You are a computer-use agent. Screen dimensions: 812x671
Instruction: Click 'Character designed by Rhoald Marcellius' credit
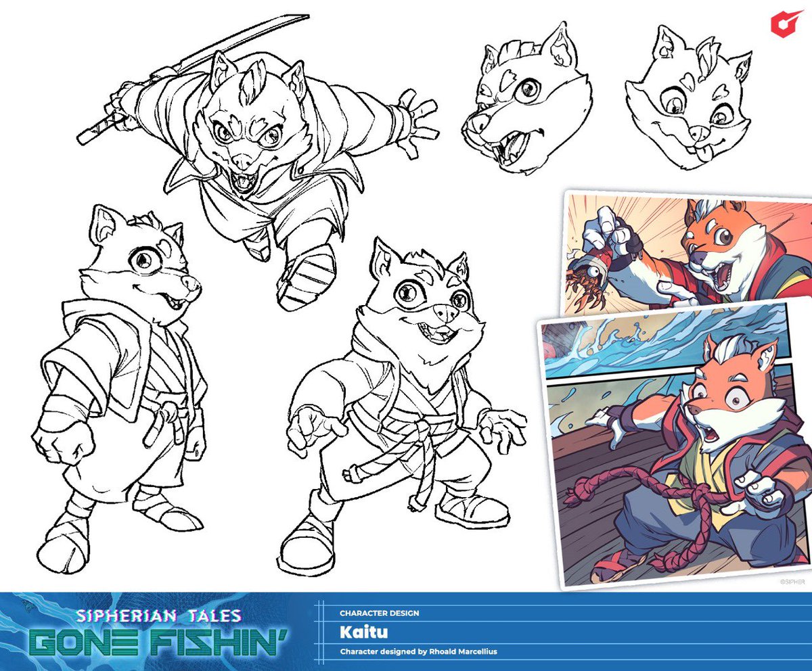[x=420, y=653]
